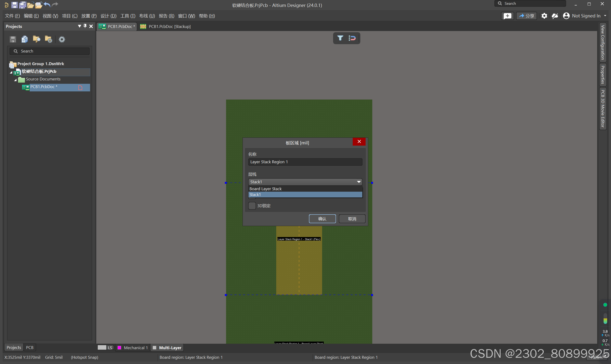The image size is (611, 364).
Task: Open the settings gear icon at top right
Action: coord(544,16)
